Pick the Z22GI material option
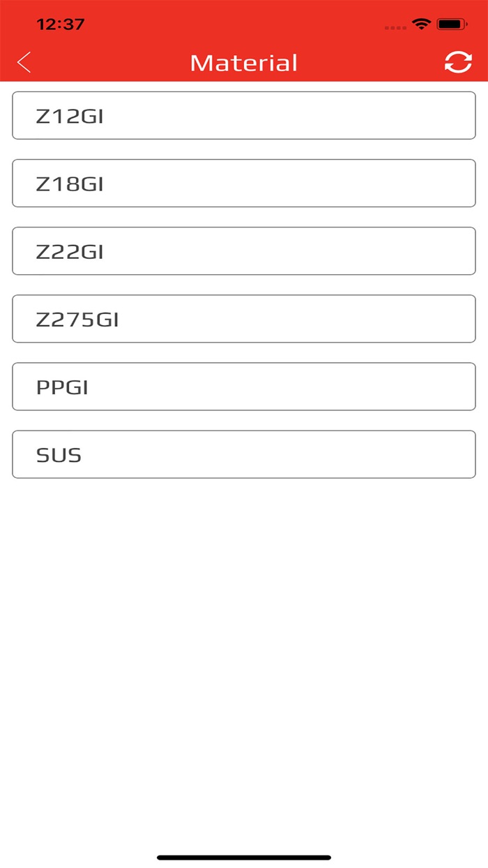This screenshot has width=488, height=868. pos(244,251)
